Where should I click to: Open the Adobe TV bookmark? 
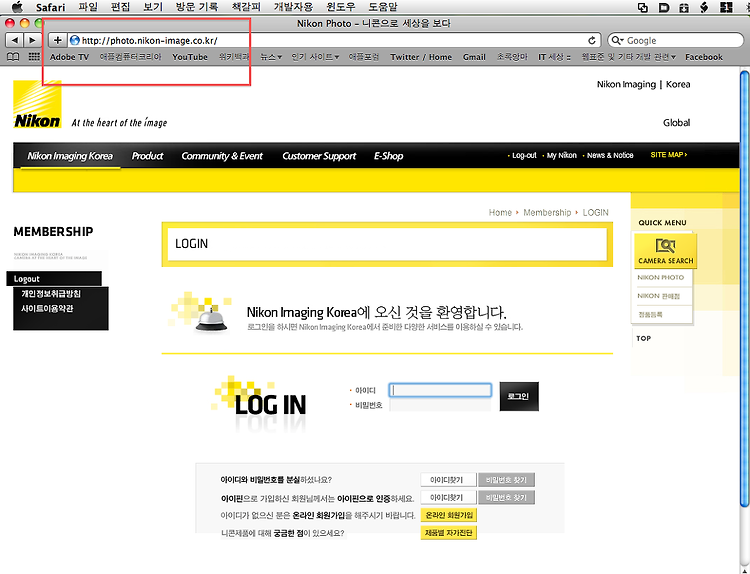tap(69, 57)
